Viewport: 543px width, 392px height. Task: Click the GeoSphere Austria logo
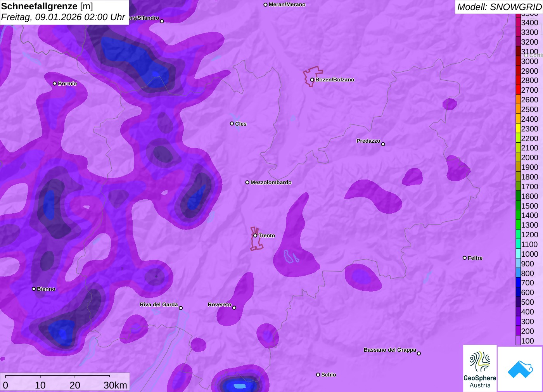tap(480, 368)
